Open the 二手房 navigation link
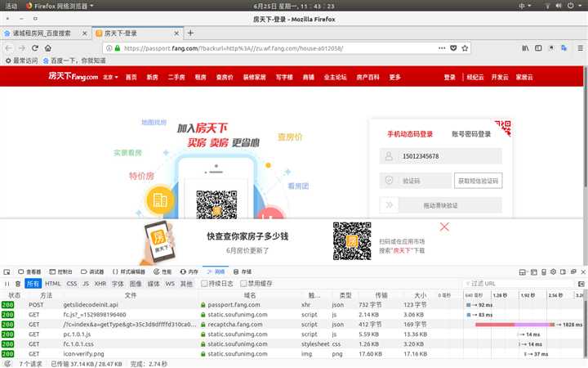Viewport: 588px width, 368px height. 176,77
